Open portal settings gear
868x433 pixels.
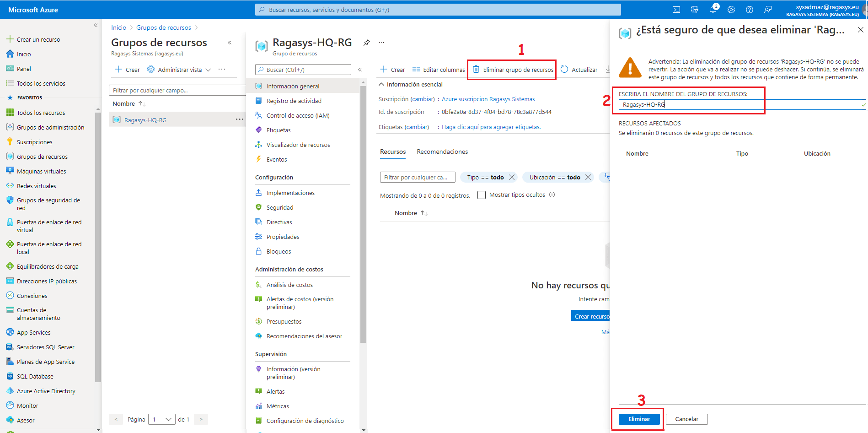pyautogui.click(x=731, y=10)
